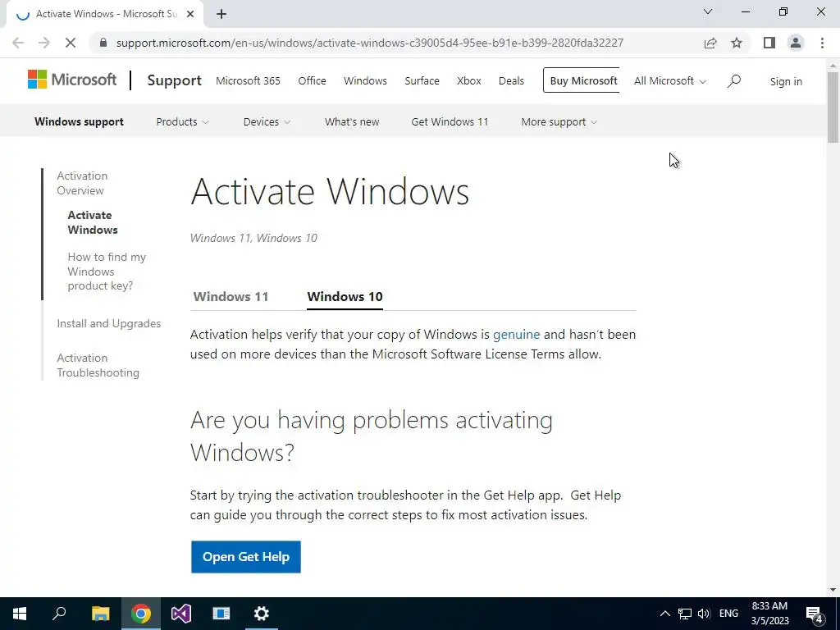Click Open Get Help button
This screenshot has height=630, width=840.
pos(246,557)
